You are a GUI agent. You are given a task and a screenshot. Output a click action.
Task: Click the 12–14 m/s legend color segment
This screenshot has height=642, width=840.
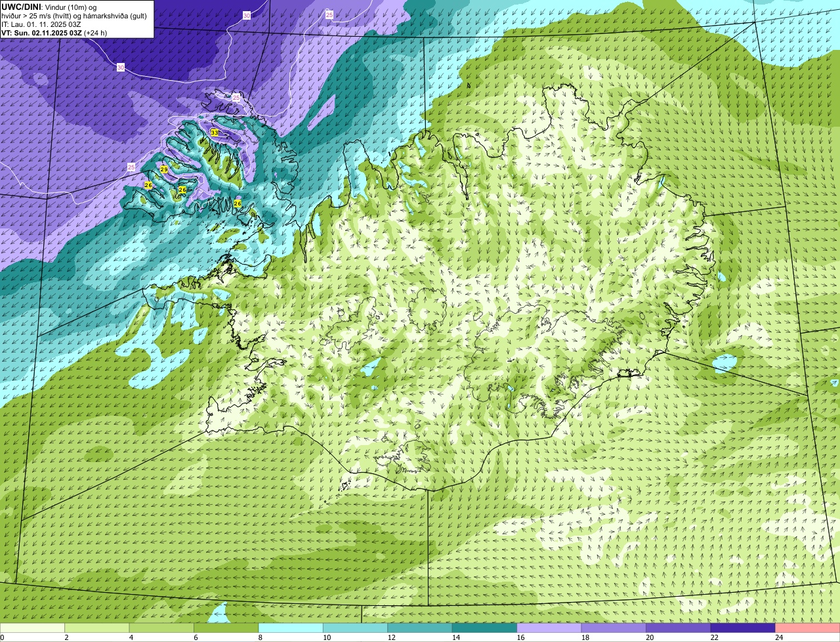tap(420, 628)
